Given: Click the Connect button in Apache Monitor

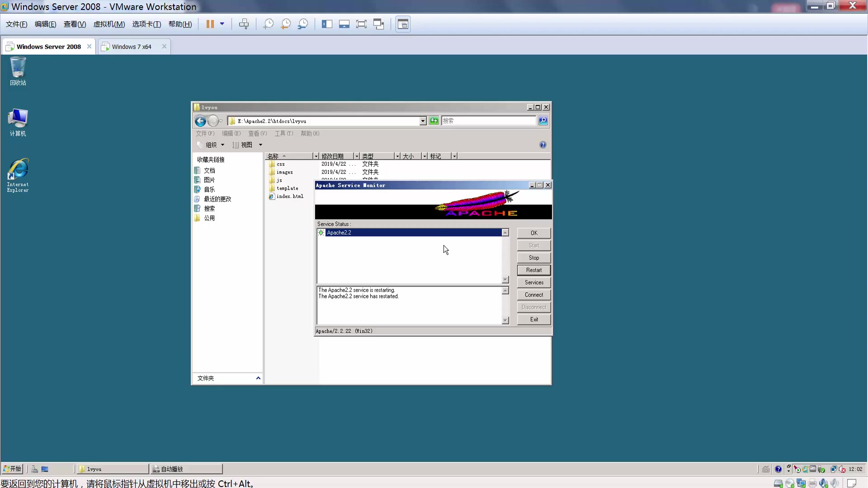Looking at the screenshot, I should click(x=534, y=295).
